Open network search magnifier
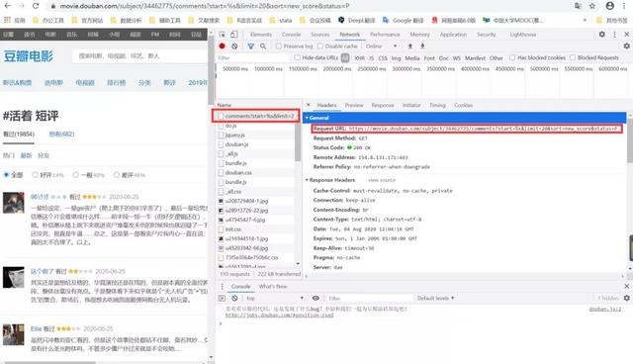633x364 pixels. 263,46
